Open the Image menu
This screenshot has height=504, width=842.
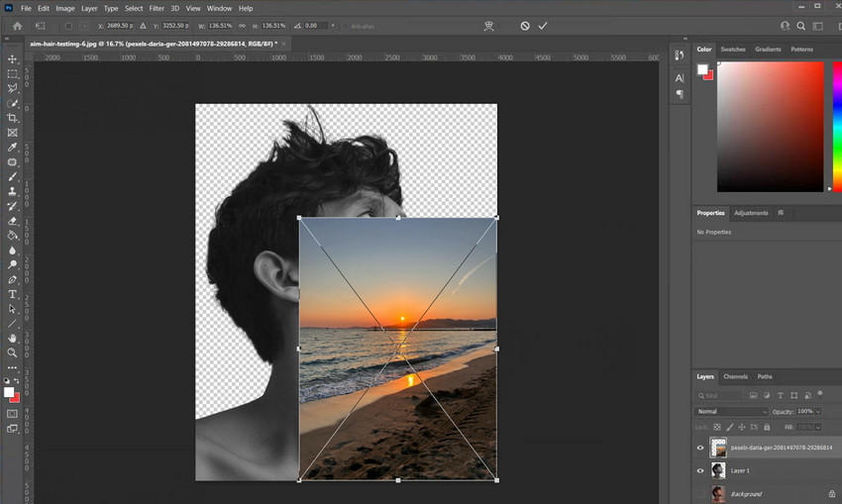coord(65,8)
